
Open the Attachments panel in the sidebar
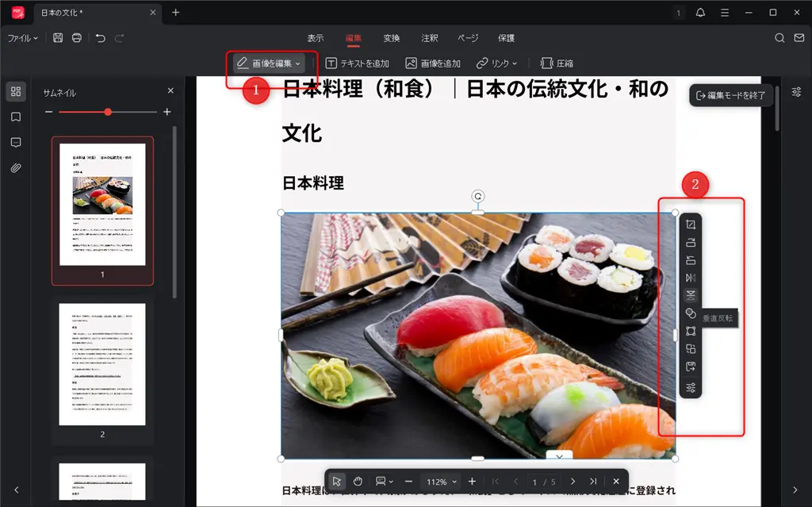pos(15,167)
